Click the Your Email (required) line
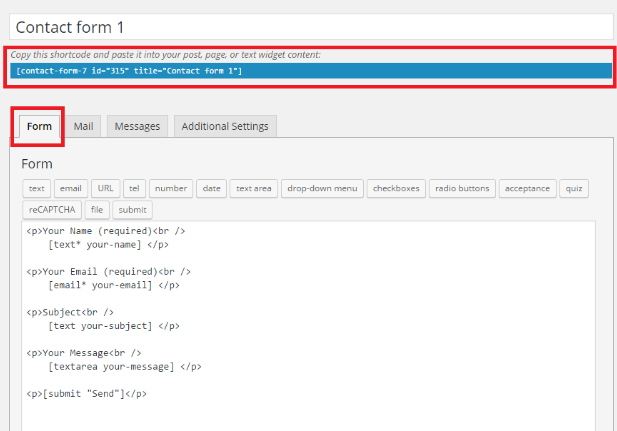 tap(109, 272)
